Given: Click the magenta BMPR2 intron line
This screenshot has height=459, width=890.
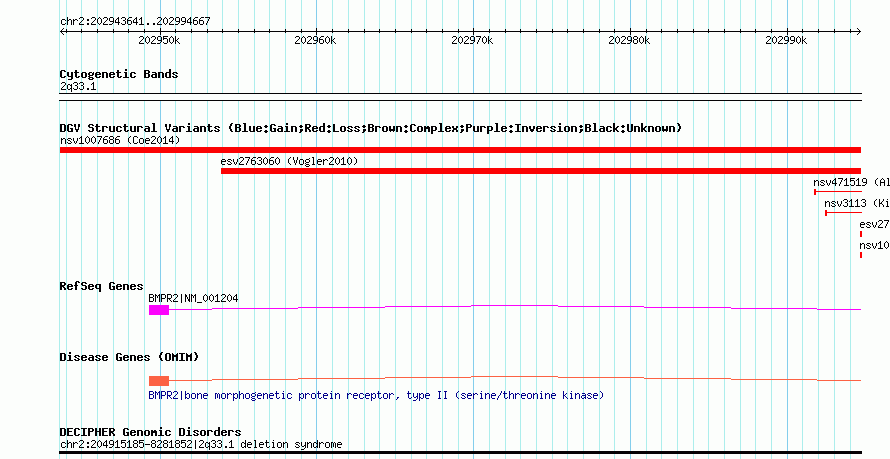Looking at the screenshot, I should [x=515, y=308].
